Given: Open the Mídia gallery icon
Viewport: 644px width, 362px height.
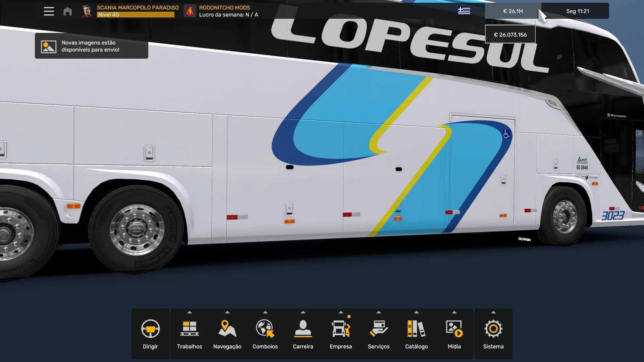Looking at the screenshot, I should tap(454, 329).
